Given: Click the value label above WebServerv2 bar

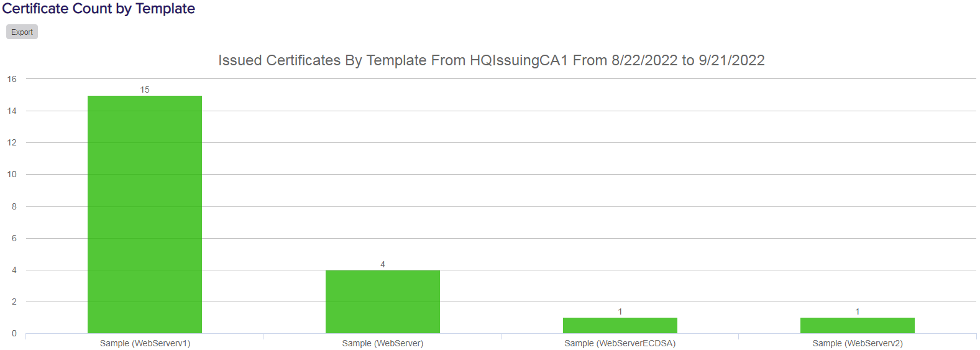Looking at the screenshot, I should 857,311.
